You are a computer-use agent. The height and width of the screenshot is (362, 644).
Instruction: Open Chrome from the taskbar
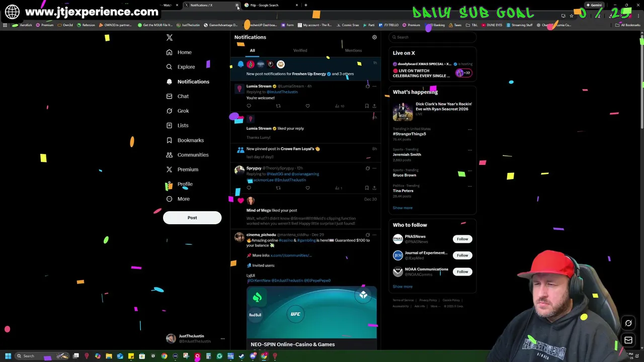point(164,356)
